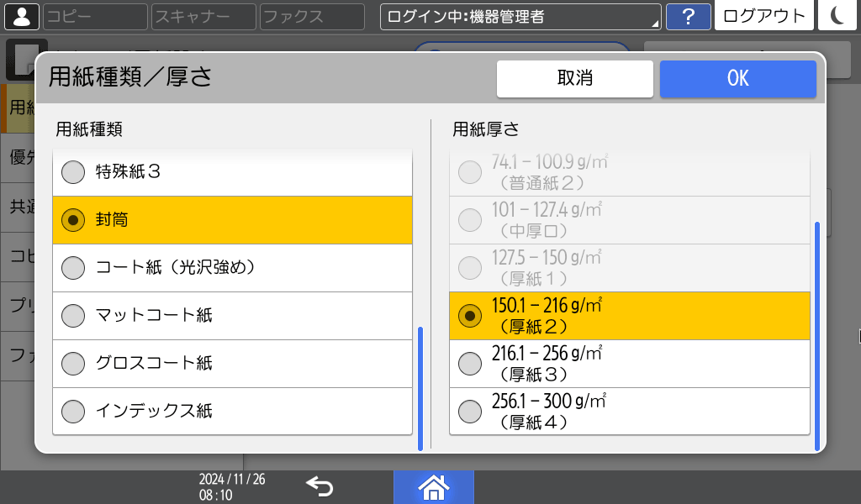Cancel the dialog with 取消 button

tap(575, 78)
